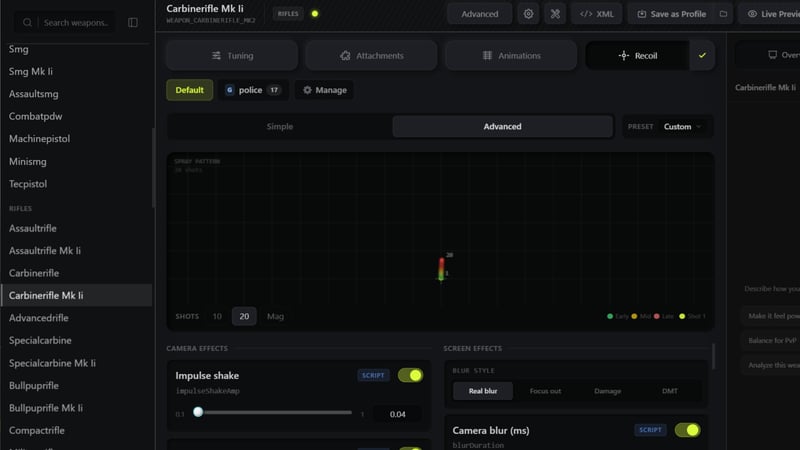Set shots to 10
This screenshot has height=450, width=800.
(x=217, y=316)
